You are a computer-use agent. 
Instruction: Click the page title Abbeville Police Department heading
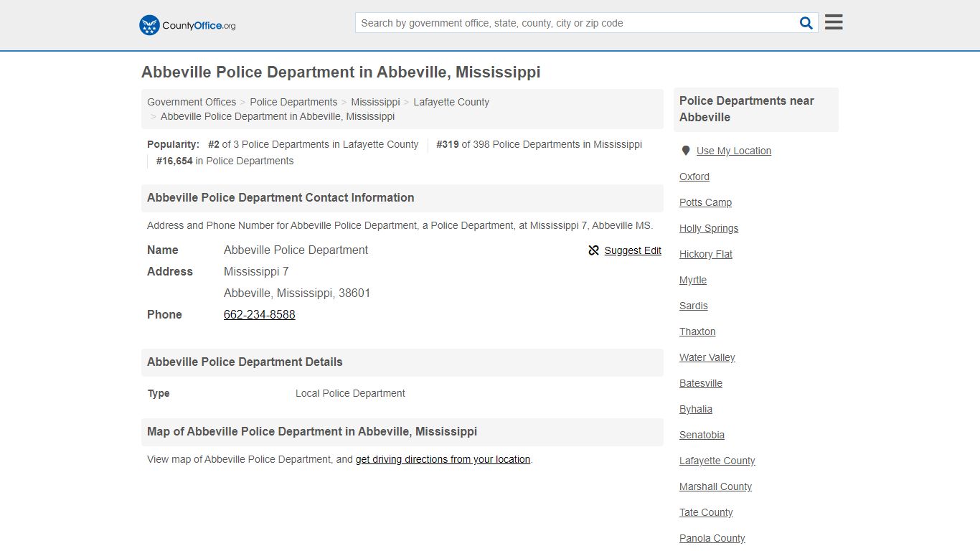[x=341, y=72]
